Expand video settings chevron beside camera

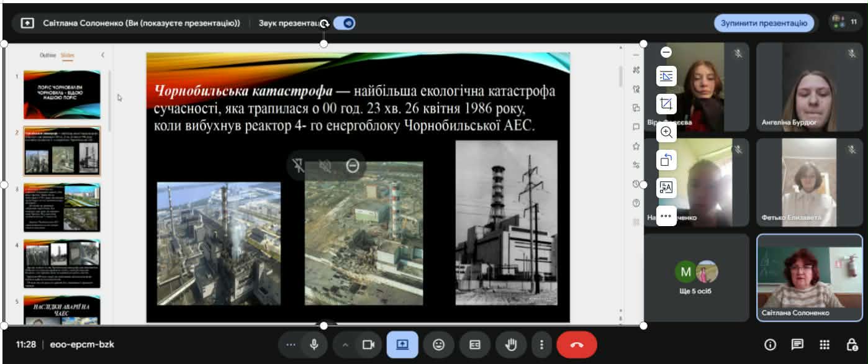coord(346,345)
